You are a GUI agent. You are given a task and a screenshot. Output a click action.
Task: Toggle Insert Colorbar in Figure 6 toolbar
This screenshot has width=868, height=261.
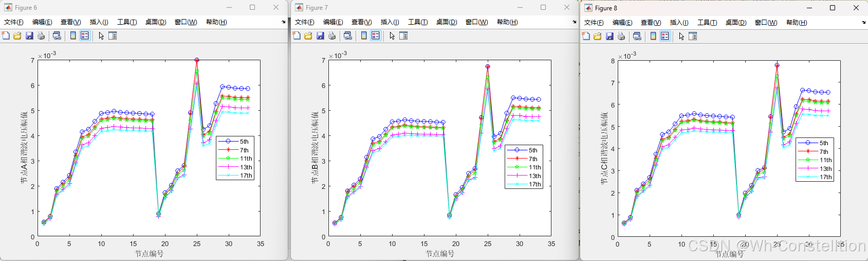tap(73, 36)
